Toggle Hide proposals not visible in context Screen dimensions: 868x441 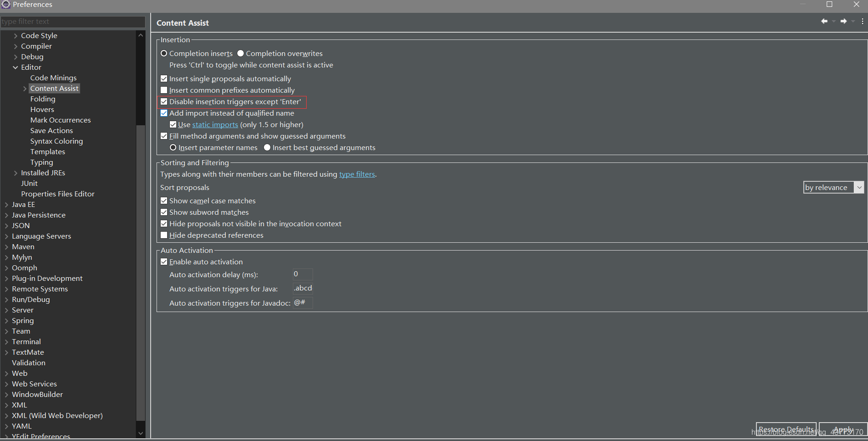[164, 223]
